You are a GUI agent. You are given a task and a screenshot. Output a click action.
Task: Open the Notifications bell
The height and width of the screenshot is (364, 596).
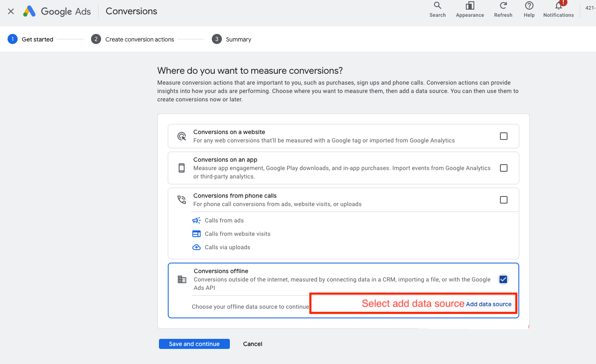[558, 6]
